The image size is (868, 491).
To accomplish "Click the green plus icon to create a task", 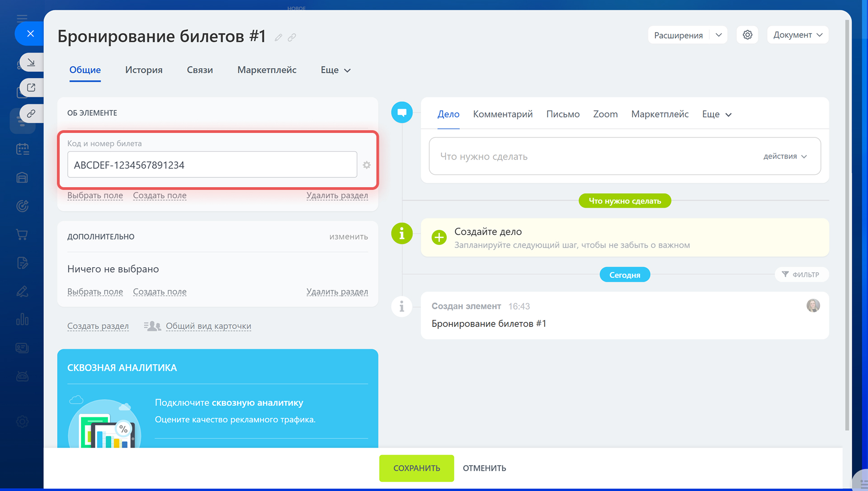I will [439, 237].
